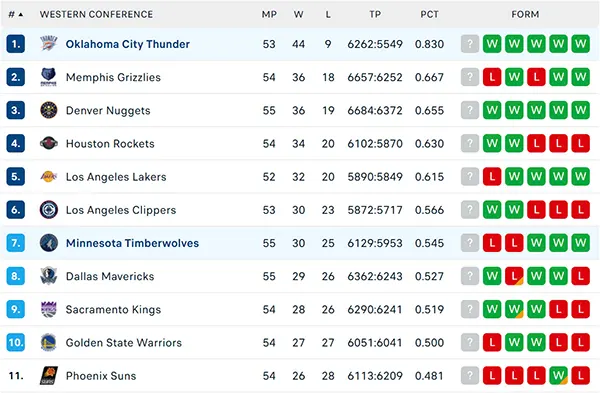Click the Golden State Warriors logo
The width and height of the screenshot is (600, 393).
tap(49, 342)
